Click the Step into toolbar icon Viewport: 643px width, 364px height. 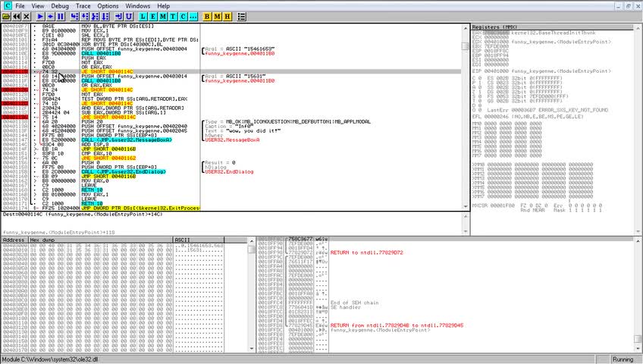tap(74, 17)
